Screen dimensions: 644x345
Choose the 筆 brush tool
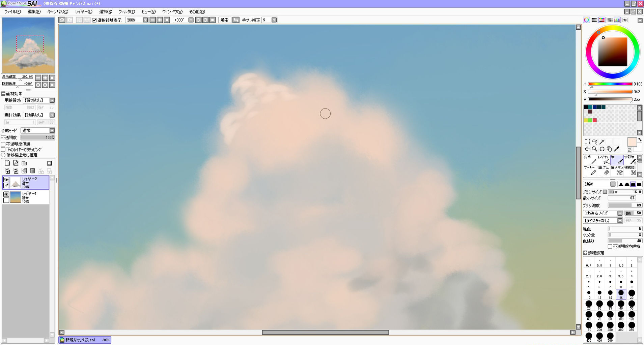[617, 160]
